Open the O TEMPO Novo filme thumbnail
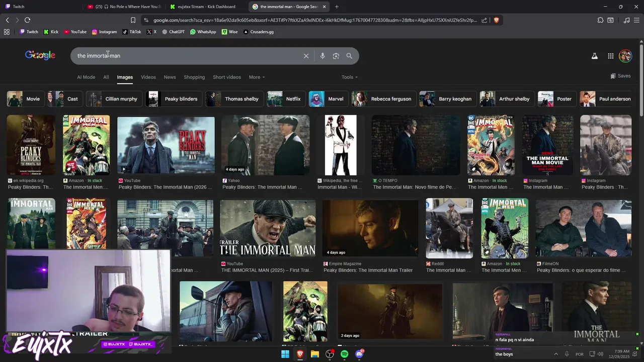Viewport: 644px width, 362px height. point(416,145)
